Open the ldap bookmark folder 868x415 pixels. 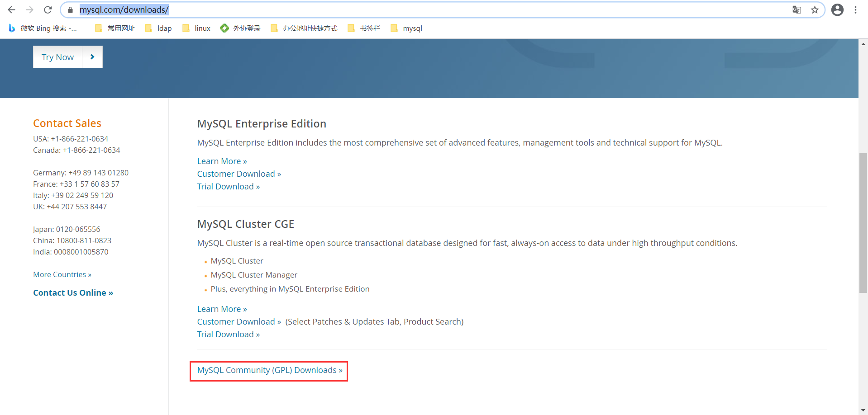[x=158, y=28]
